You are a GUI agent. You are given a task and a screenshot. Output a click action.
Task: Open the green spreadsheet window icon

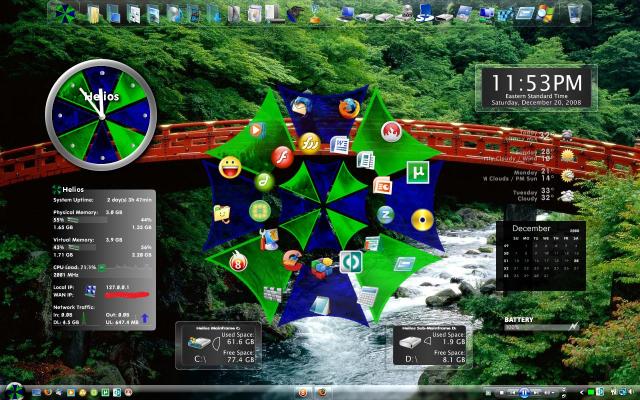(x=372, y=244)
